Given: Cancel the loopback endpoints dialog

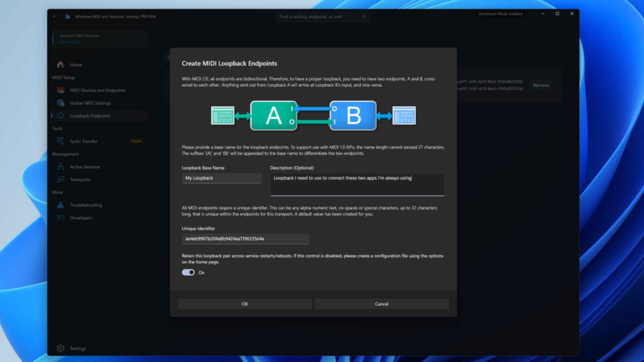Looking at the screenshot, I should pyautogui.click(x=381, y=304).
